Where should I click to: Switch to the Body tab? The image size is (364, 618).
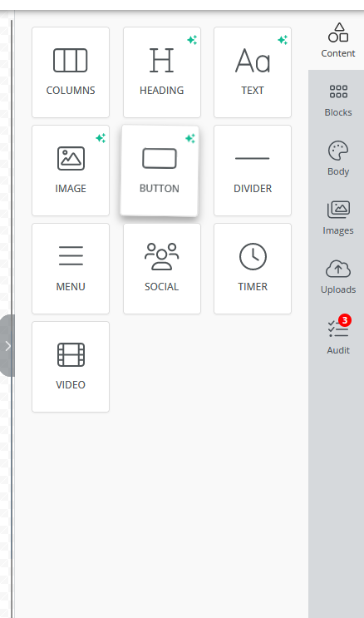(338, 159)
